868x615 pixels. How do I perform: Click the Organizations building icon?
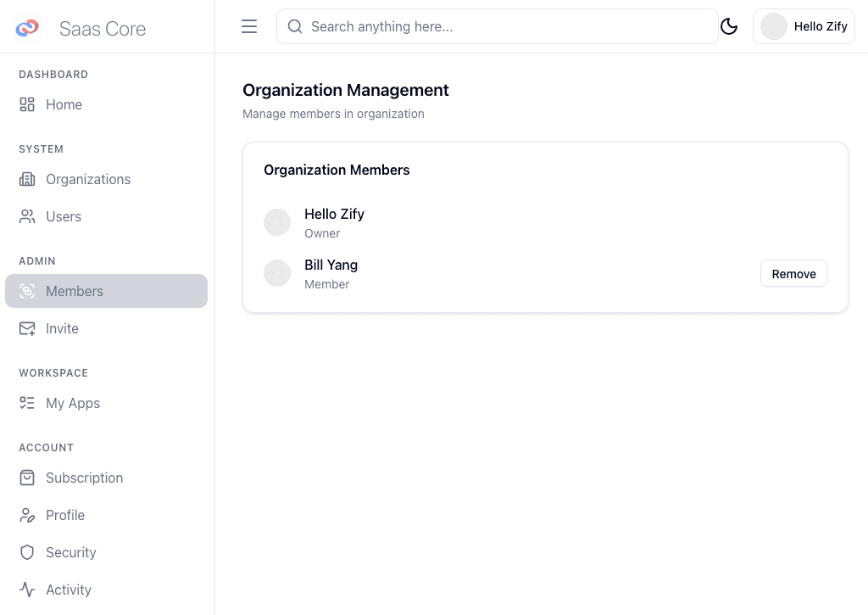click(x=27, y=179)
